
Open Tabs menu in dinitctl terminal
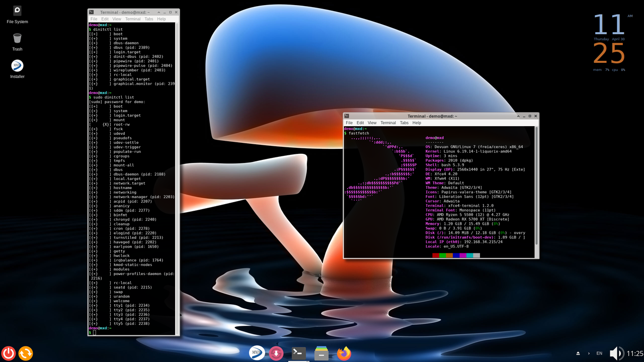pyautogui.click(x=149, y=19)
